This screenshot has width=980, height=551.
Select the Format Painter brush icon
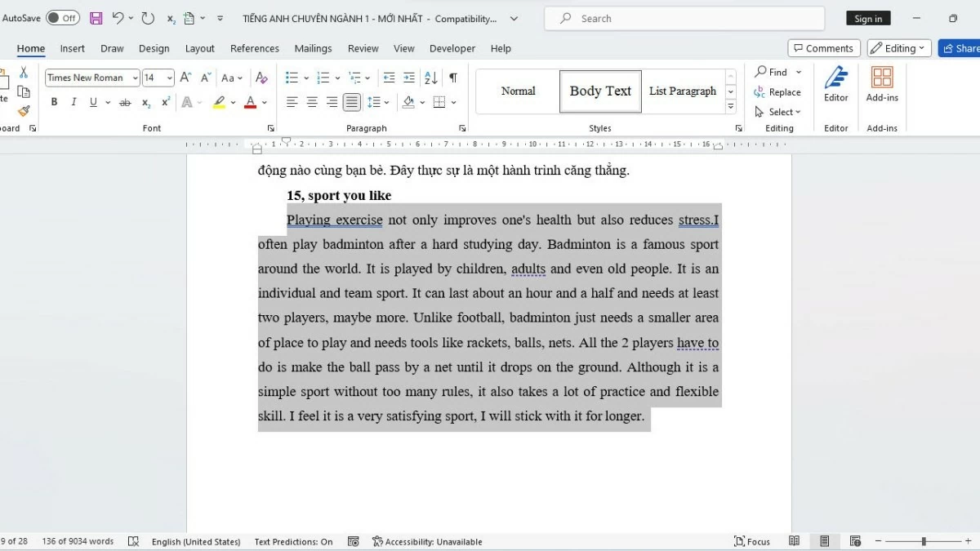click(24, 111)
